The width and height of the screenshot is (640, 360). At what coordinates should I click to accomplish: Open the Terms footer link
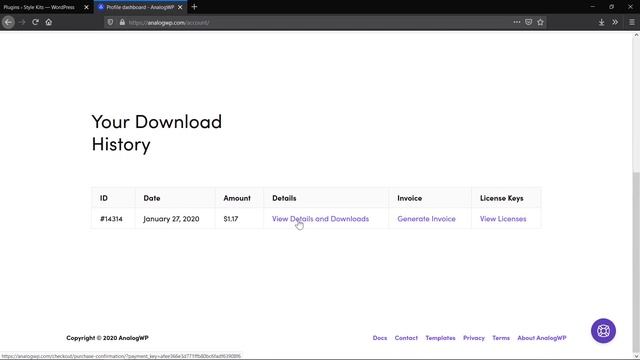click(x=501, y=338)
